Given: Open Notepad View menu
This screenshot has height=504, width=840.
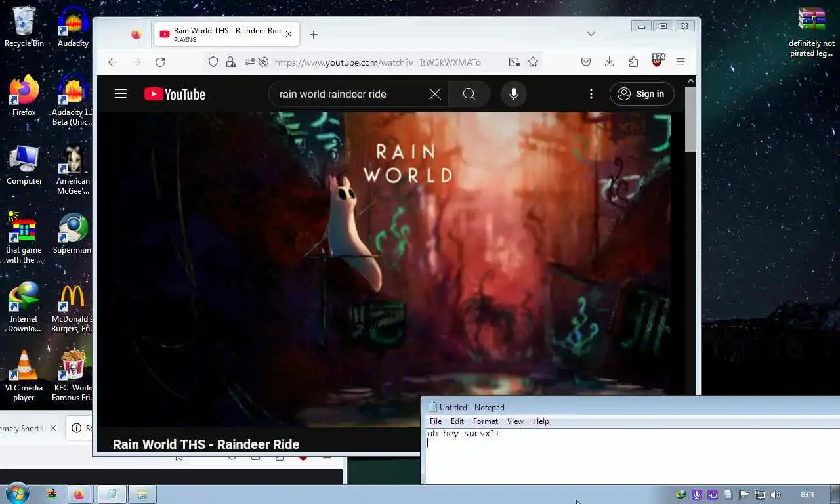Looking at the screenshot, I should coord(515,421).
